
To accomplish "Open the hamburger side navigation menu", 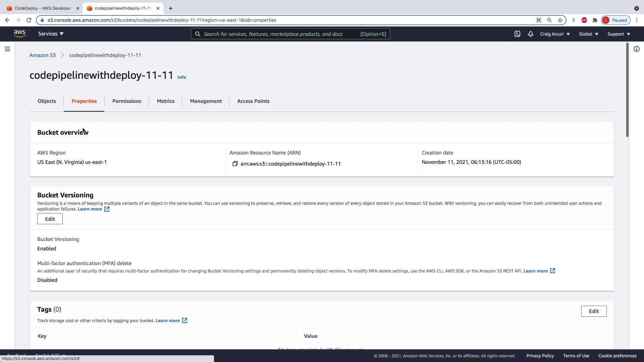I will 7,49.
